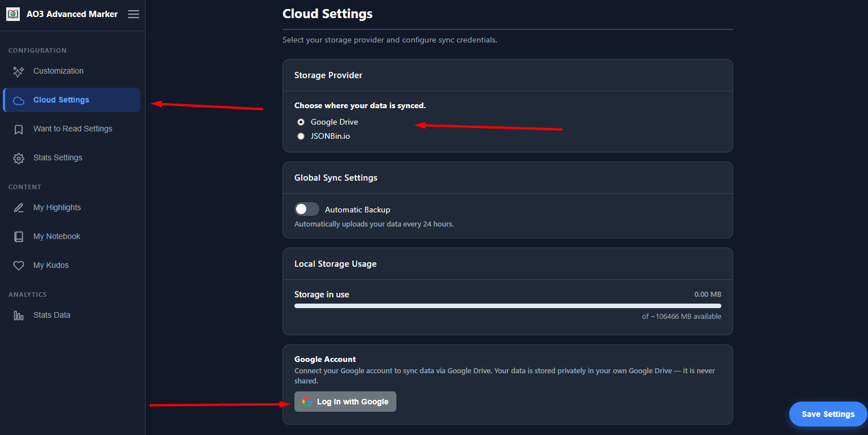Click the book icon beside My Notebook
This screenshot has width=868, height=435.
pos(19,237)
